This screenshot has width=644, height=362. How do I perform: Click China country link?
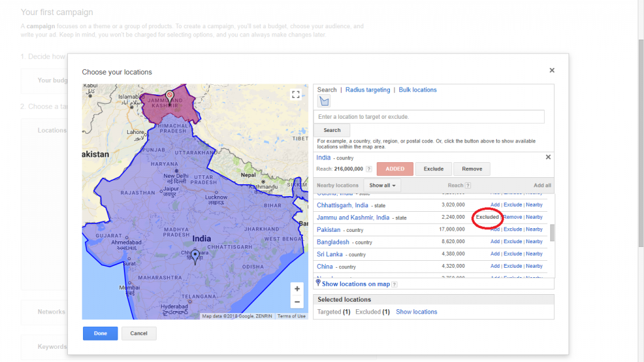(325, 266)
